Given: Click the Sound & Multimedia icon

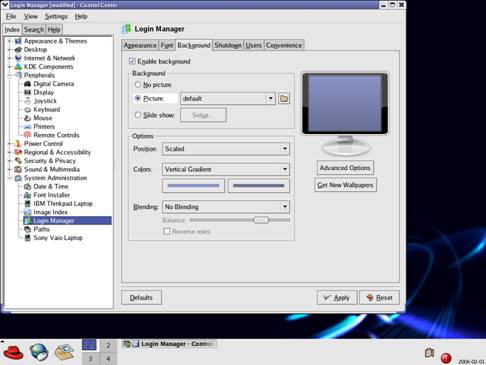Looking at the screenshot, I should pos(18,169).
